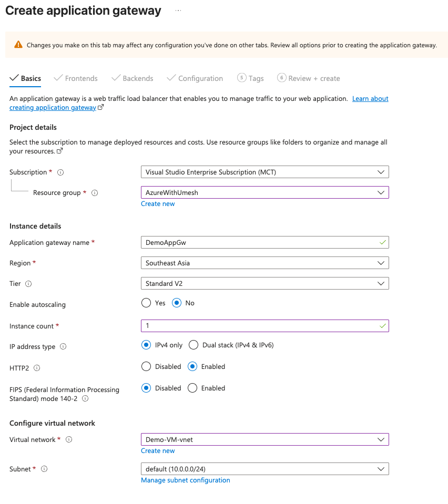The image size is (448, 504).
Task: Open the ellipsis menu beside page title
Action: coord(178,11)
